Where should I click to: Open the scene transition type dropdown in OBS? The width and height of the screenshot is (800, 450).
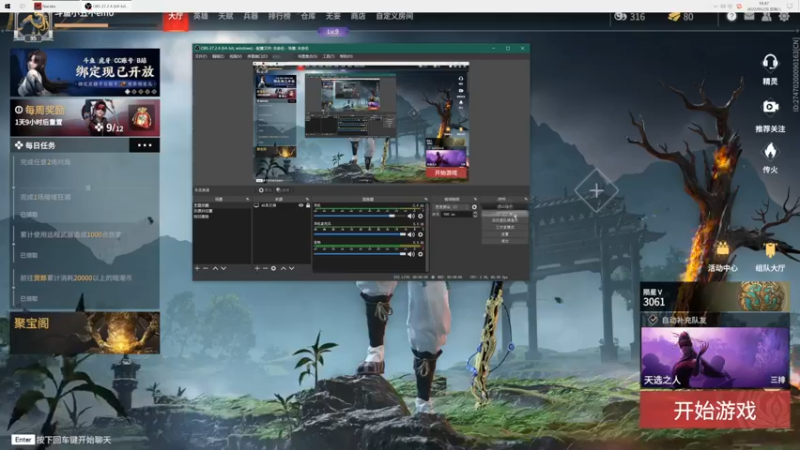coord(452,207)
